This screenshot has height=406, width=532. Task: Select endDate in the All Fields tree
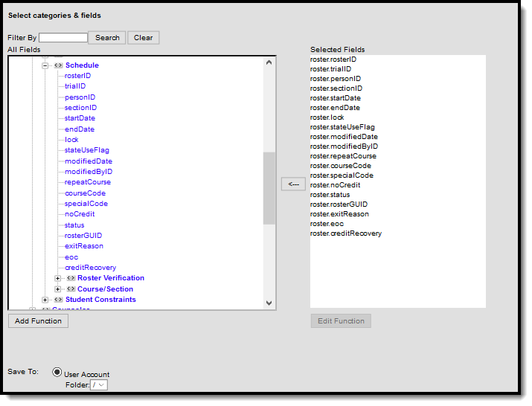[80, 129]
